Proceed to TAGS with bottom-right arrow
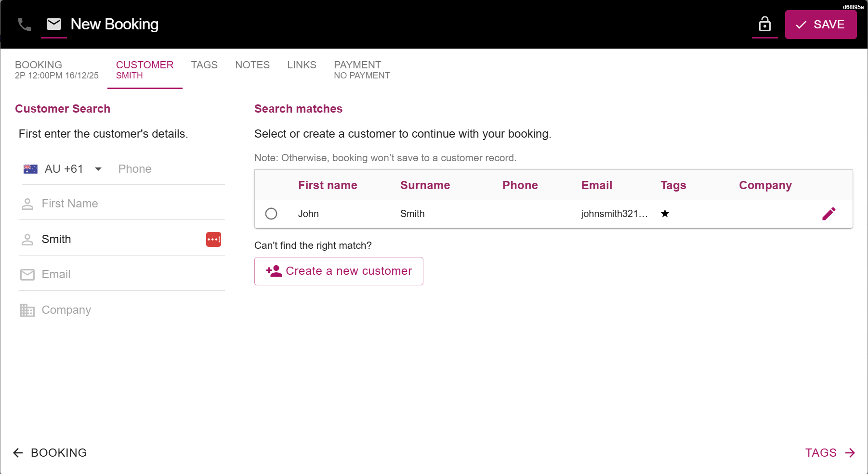The image size is (868, 474). coord(830,453)
